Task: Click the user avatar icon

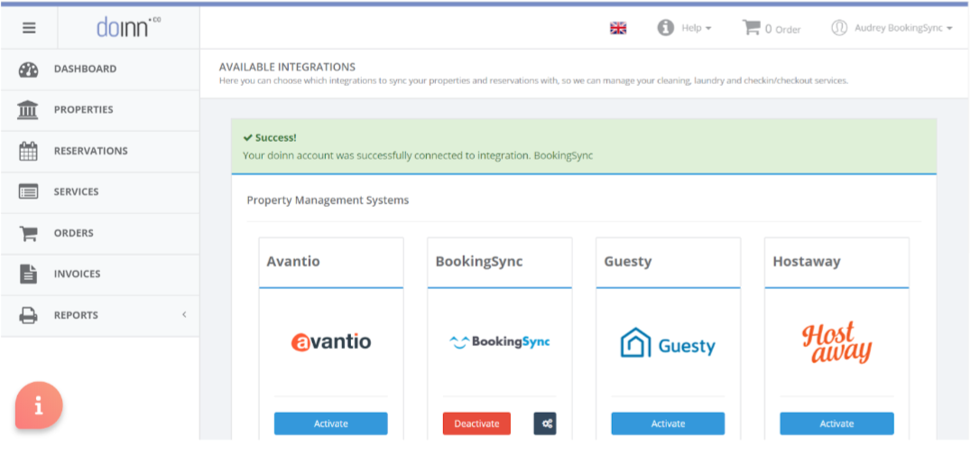Action: [x=838, y=27]
